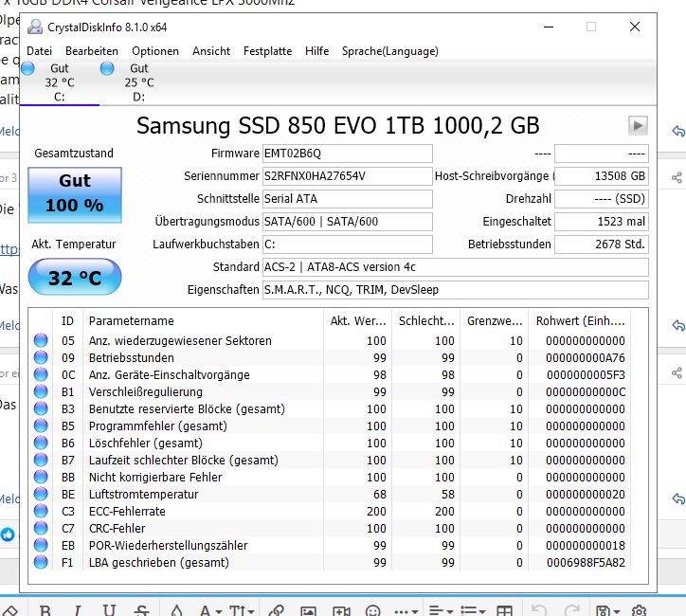Click raw value 0006988F5A82
The height and width of the screenshot is (616, 686).
(586, 563)
